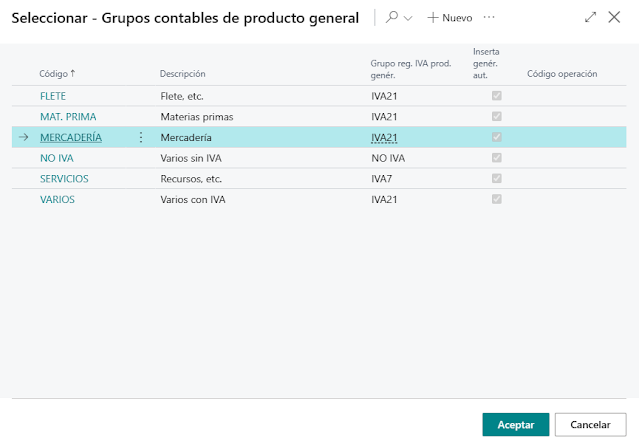
Task: Click the IVA21 value in MERCADERÍA row
Action: 384,137
